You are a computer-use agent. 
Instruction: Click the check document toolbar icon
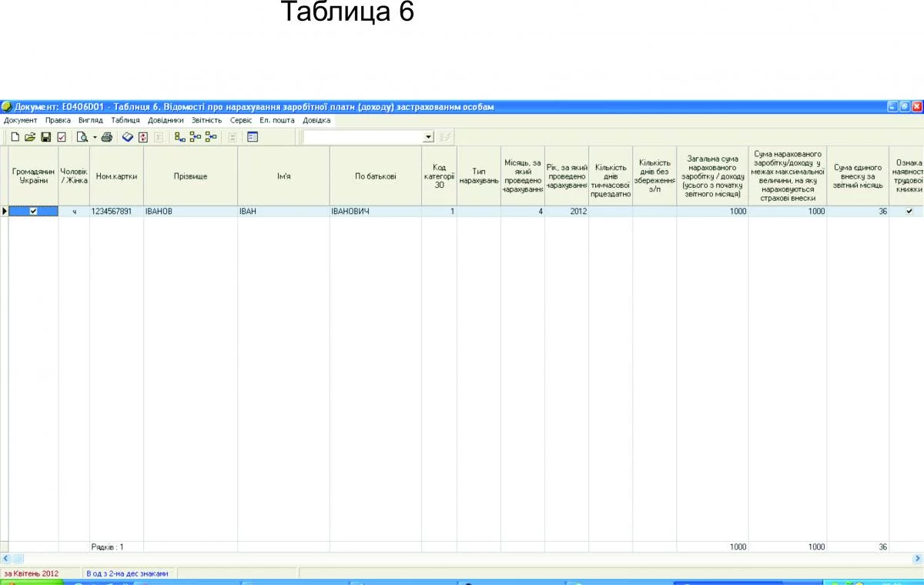pos(62,137)
